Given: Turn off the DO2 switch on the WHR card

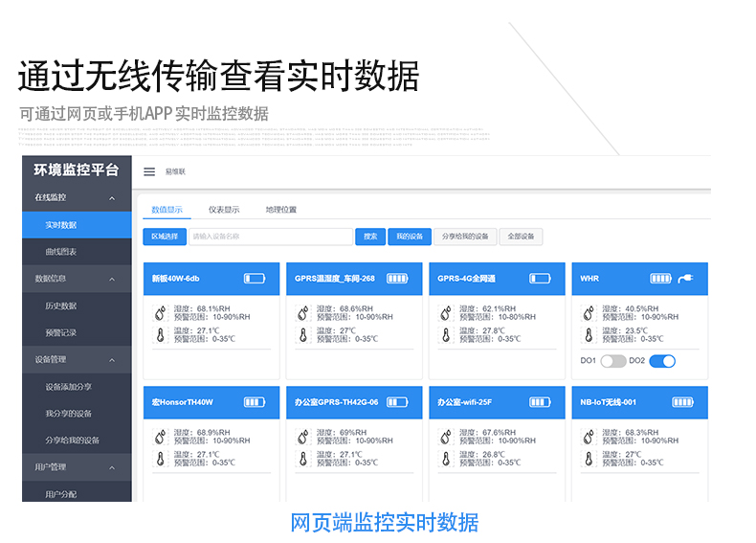Looking at the screenshot, I should [662, 361].
